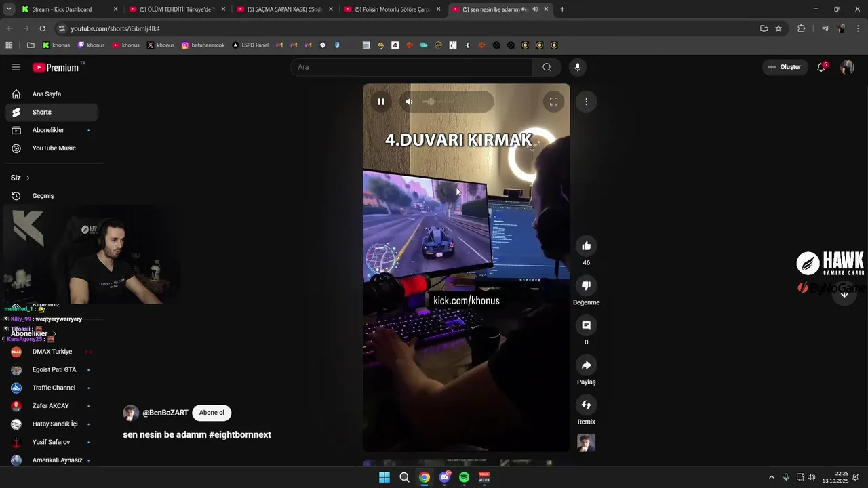
Task: Open Spotify from the taskbar
Action: (x=464, y=477)
